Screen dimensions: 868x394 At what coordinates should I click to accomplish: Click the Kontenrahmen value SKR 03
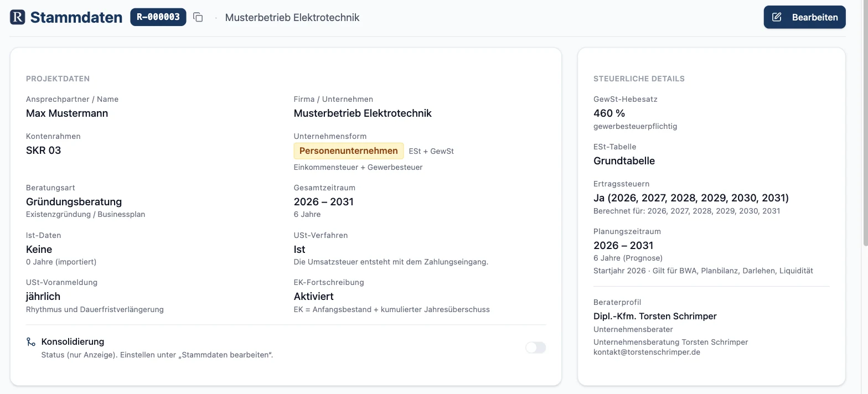[x=44, y=151]
